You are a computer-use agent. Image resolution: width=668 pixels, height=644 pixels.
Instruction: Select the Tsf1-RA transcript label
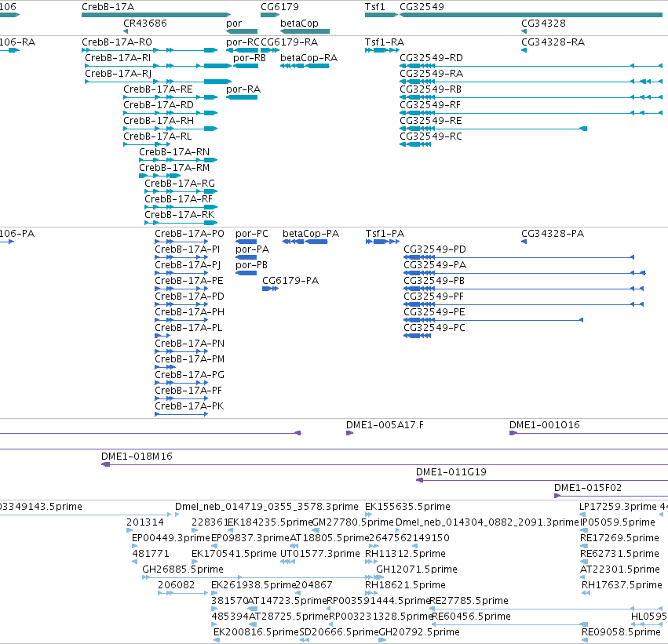(x=385, y=42)
